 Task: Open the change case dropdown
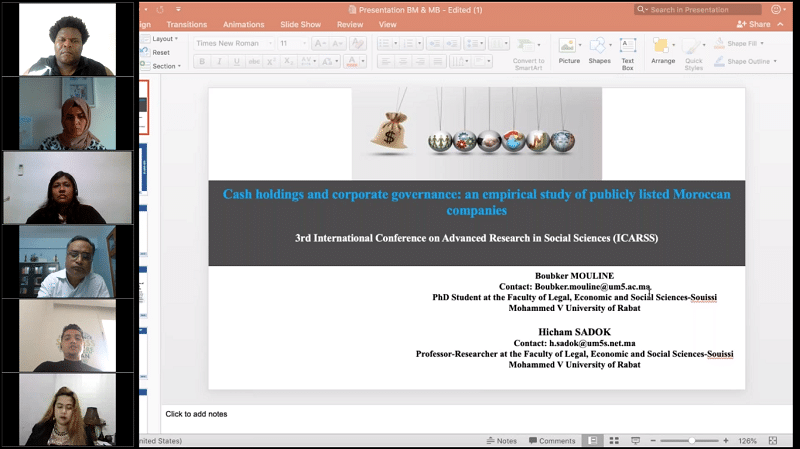(330, 61)
